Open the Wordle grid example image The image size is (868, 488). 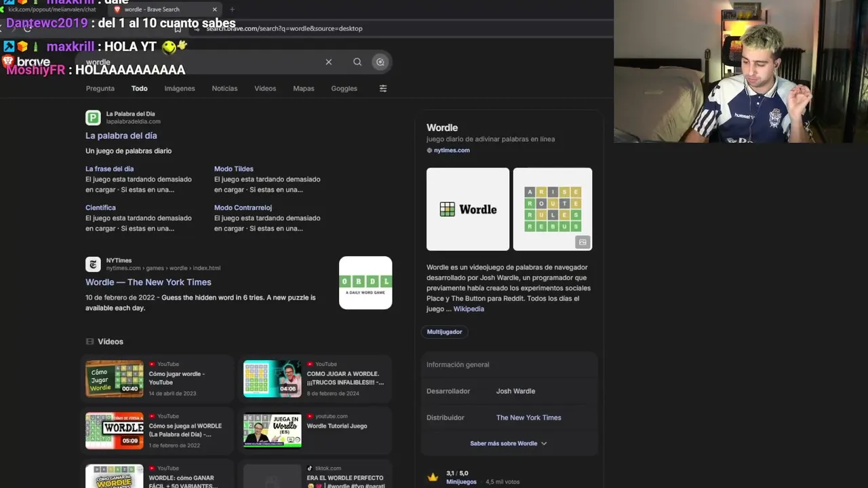(553, 209)
